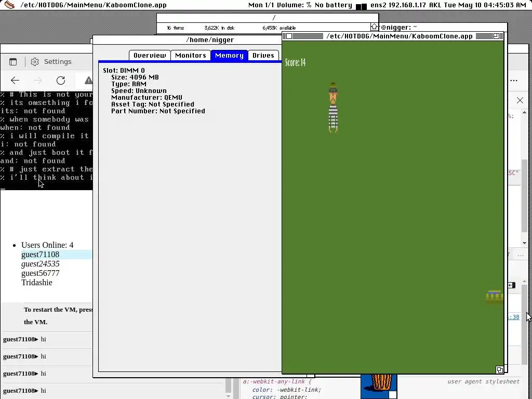This screenshot has height=399, width=532.
Task: Click the 'Speed: Unknown' line
Action: tap(139, 91)
